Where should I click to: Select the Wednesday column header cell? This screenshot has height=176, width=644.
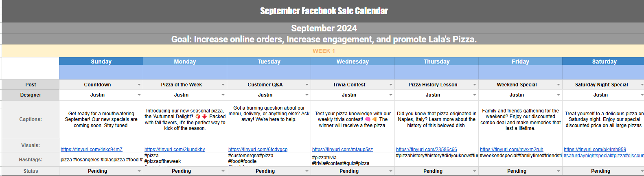pyautogui.click(x=353, y=62)
